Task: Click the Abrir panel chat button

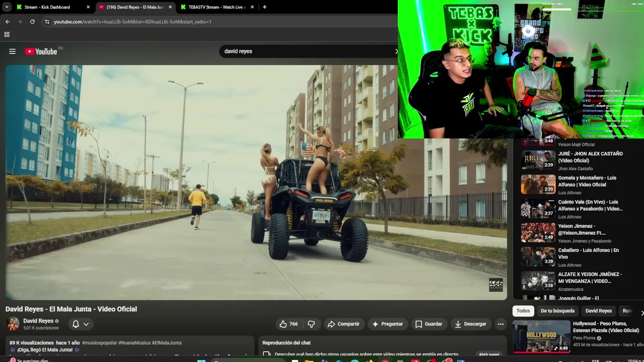Action: 489,354
